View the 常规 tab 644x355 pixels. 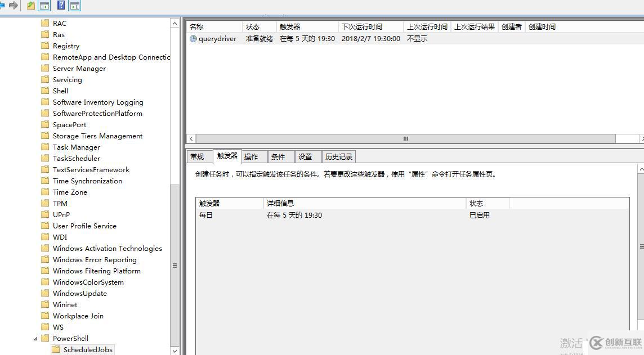point(198,156)
